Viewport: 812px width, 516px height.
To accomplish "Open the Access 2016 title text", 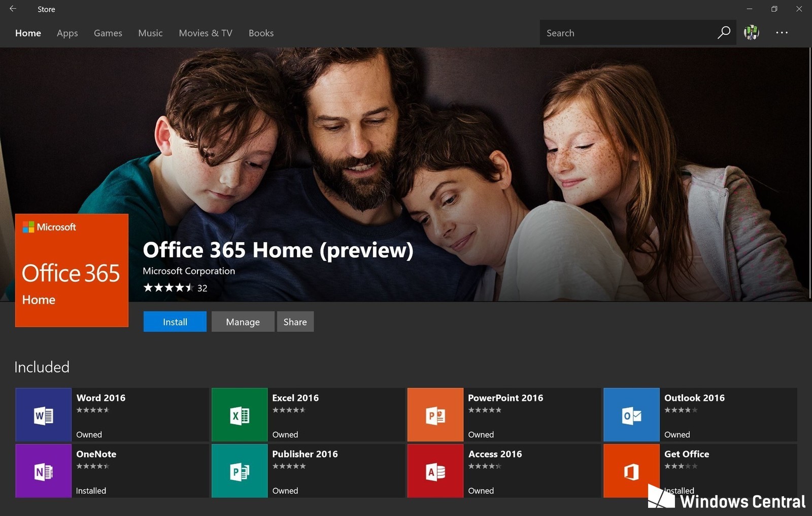I will [x=495, y=454].
